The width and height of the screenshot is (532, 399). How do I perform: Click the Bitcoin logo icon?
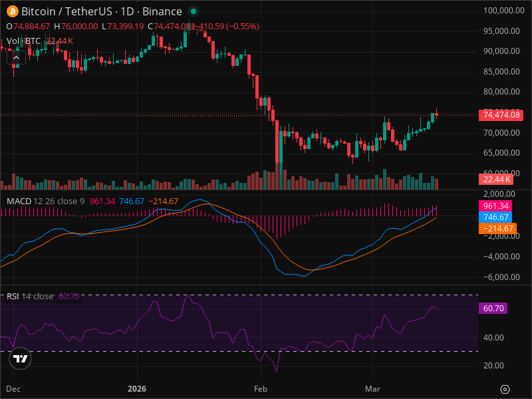(x=13, y=11)
